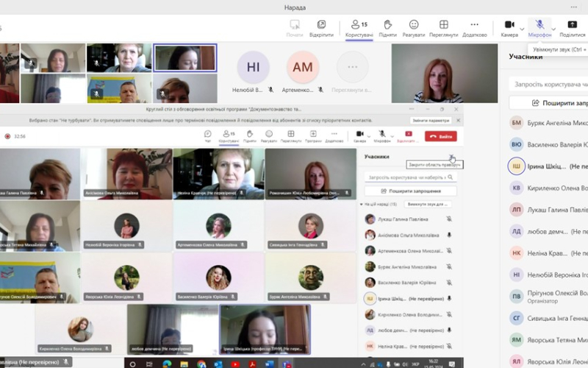Toggle mic icon for Артеменкова Олена row

[x=449, y=251]
